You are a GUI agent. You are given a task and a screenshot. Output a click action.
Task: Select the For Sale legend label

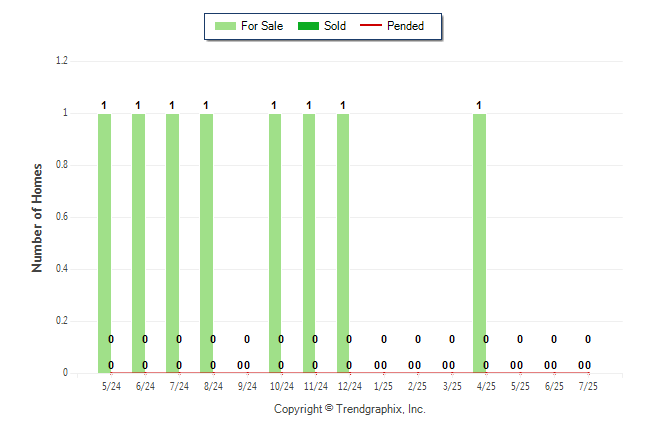click(x=262, y=26)
